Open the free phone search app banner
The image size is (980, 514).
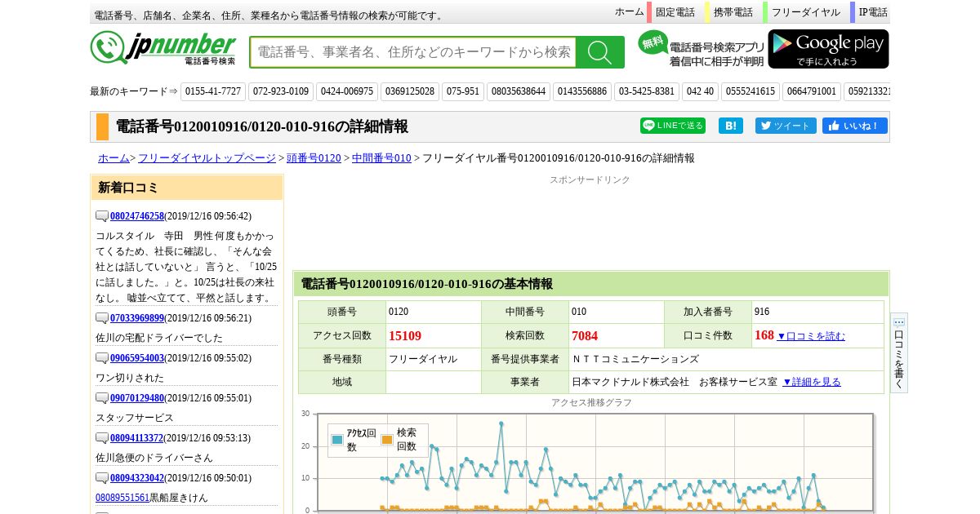click(702, 49)
